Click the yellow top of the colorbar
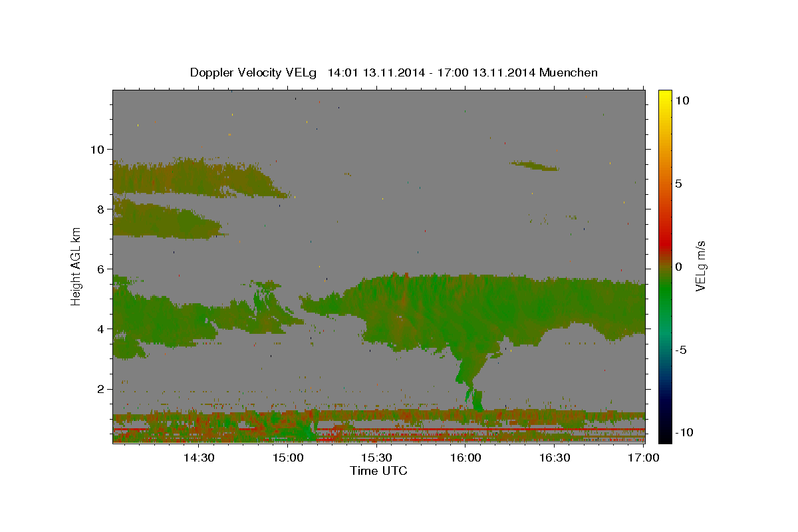 (x=664, y=96)
